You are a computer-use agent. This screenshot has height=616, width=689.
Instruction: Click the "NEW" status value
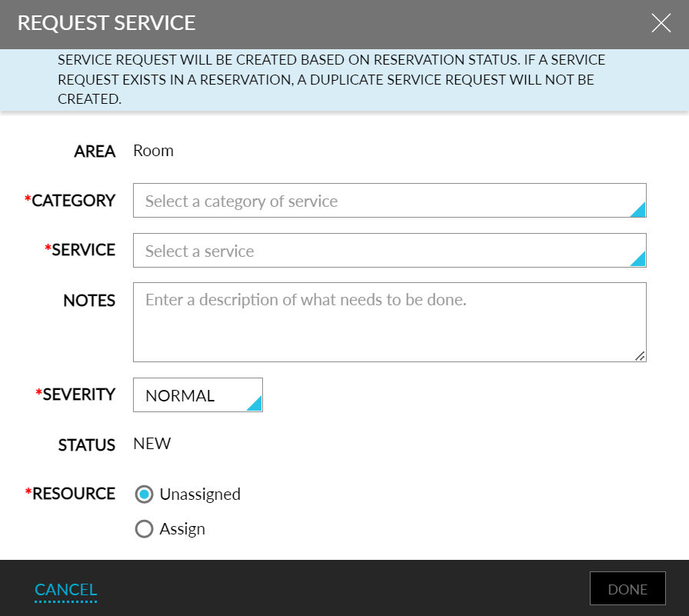tap(152, 445)
